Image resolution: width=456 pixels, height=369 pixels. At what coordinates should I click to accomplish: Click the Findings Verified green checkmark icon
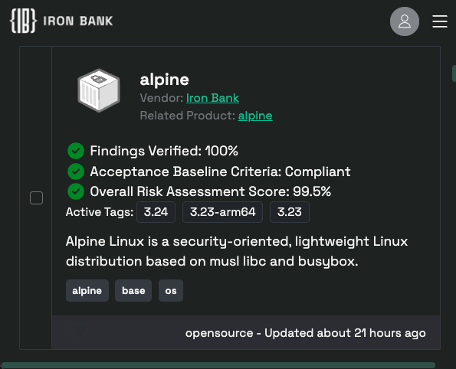(76, 151)
